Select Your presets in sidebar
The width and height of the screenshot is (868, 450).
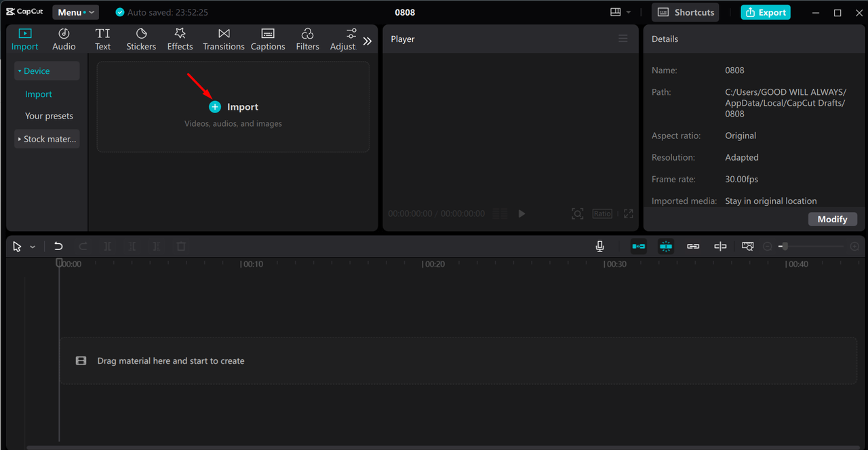click(x=49, y=116)
